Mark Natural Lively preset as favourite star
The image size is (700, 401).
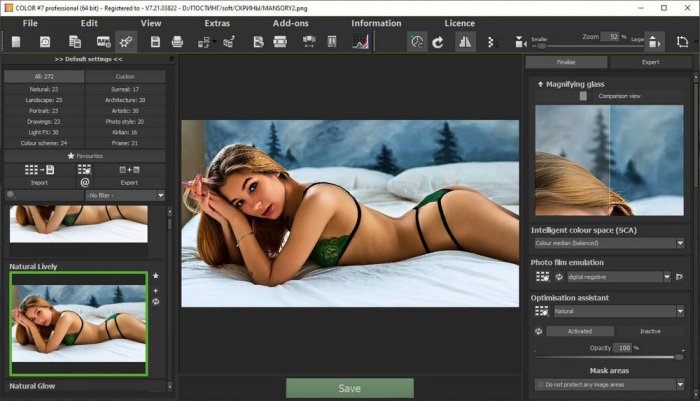tap(155, 275)
